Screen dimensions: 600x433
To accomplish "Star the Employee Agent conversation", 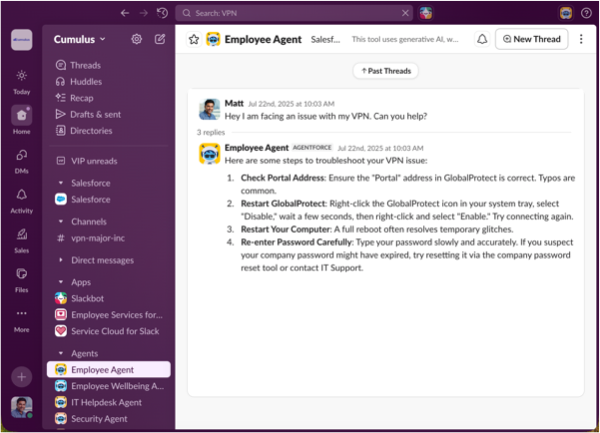I will pos(194,39).
